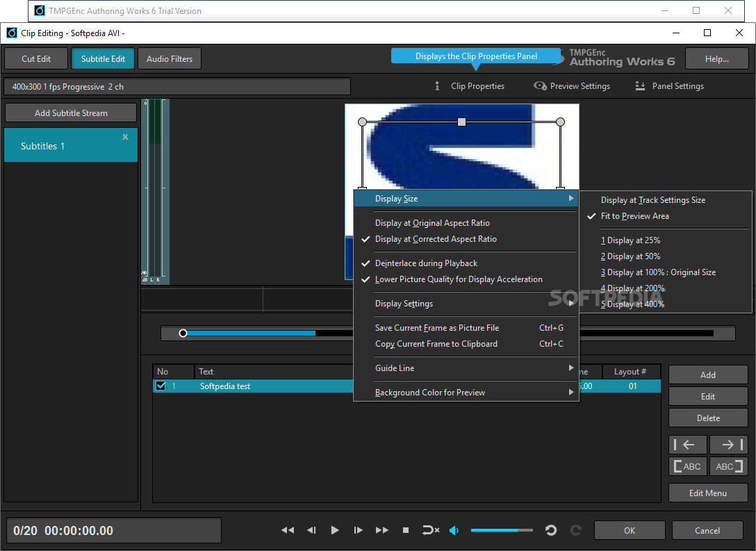Choose Display at 200%
The height and width of the screenshot is (551, 756).
click(666, 288)
